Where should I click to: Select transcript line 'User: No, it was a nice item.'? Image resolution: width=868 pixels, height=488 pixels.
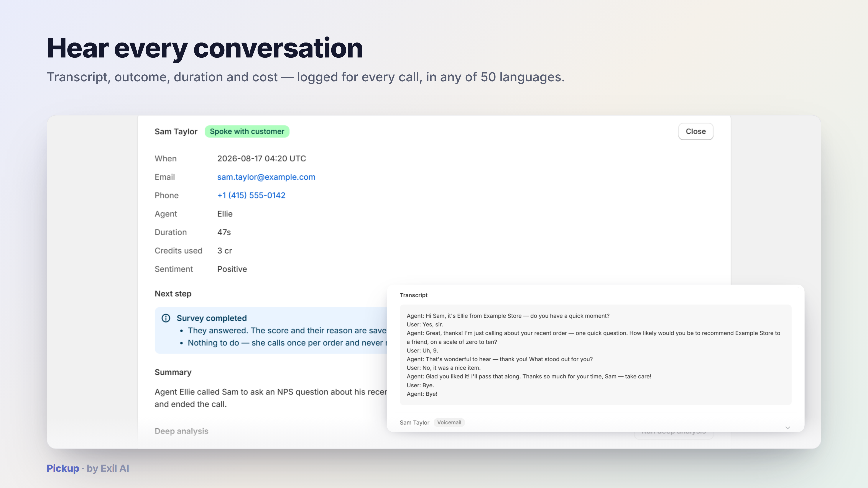click(443, 368)
